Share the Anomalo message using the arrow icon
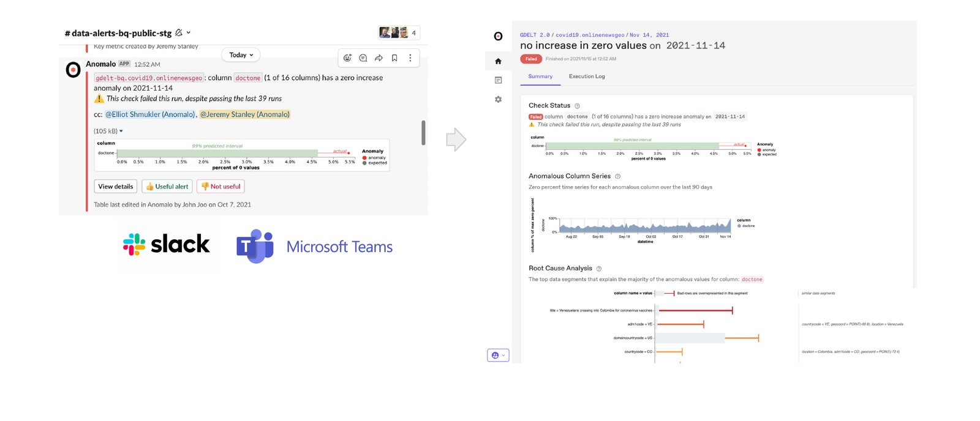Screen dimensions: 980x421 (x=379, y=58)
